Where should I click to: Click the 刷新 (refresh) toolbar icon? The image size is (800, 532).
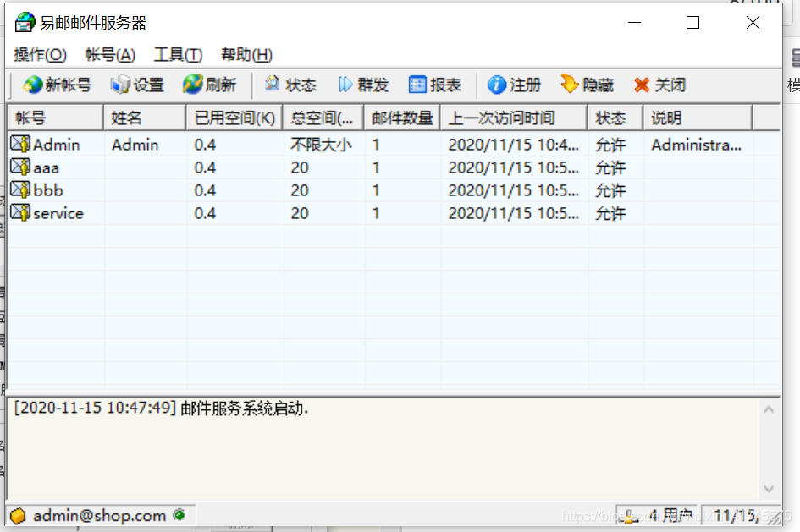pyautogui.click(x=193, y=85)
